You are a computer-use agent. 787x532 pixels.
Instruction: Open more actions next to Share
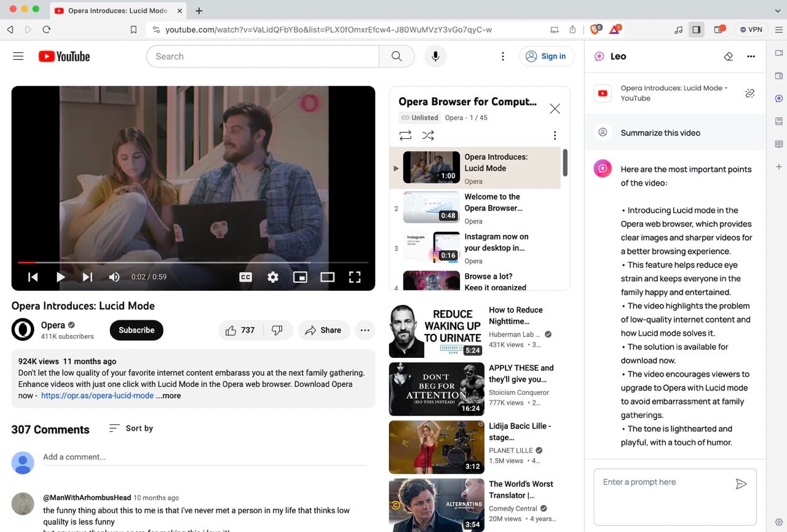coord(365,330)
